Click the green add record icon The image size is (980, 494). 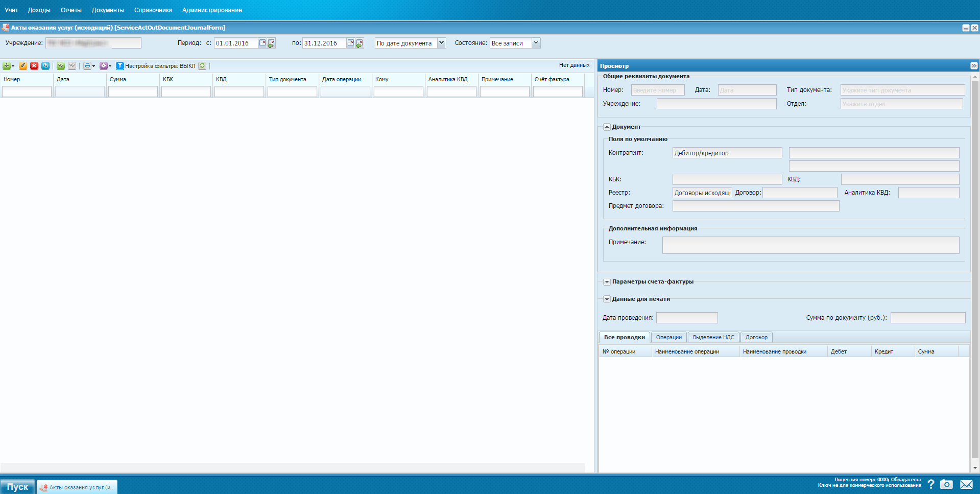[x=7, y=66]
